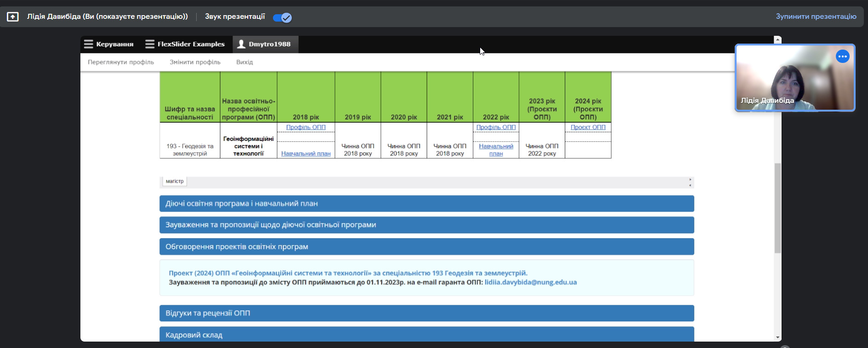This screenshot has height=348, width=868.
Task: Expand the Відгуки та рецензії ОПП section
Action: pos(426,313)
